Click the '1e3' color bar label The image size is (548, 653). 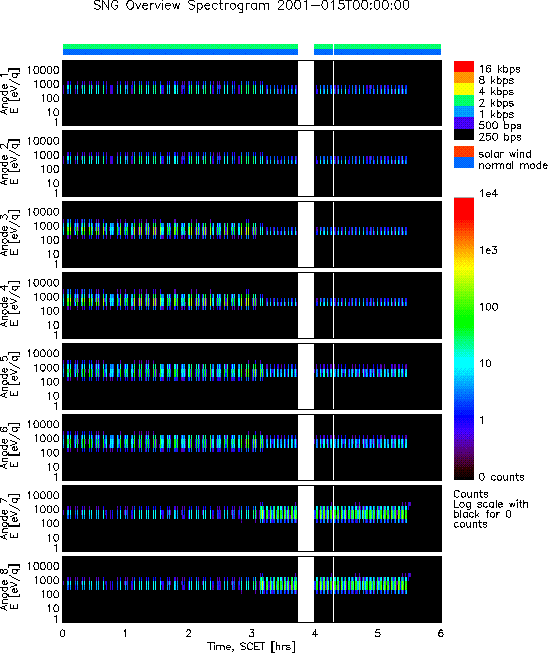coord(488,250)
